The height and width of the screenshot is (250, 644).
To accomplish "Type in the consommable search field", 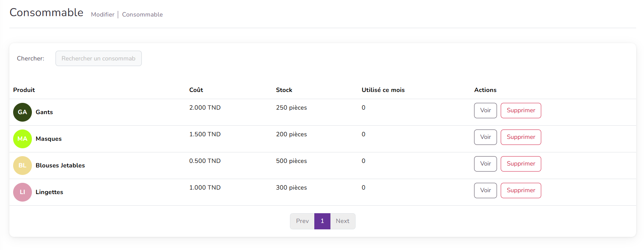I will [98, 59].
